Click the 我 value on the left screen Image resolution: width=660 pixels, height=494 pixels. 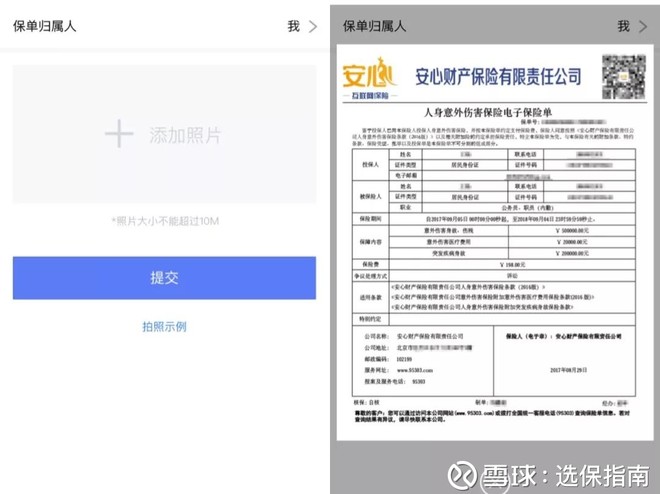click(x=294, y=27)
